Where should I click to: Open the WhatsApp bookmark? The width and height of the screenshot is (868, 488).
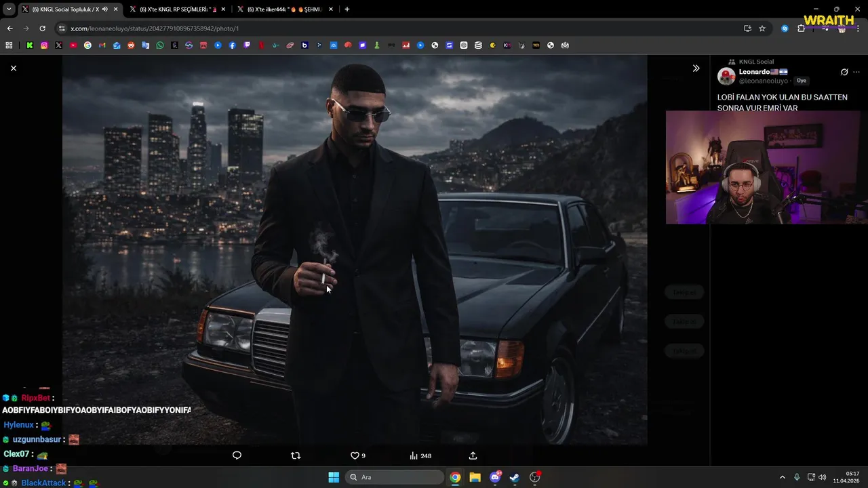[160, 45]
